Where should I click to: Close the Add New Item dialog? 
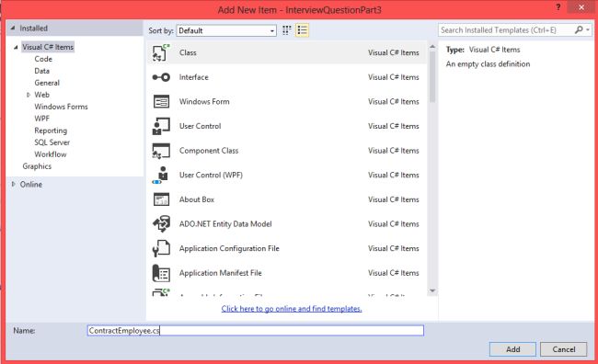581,7
